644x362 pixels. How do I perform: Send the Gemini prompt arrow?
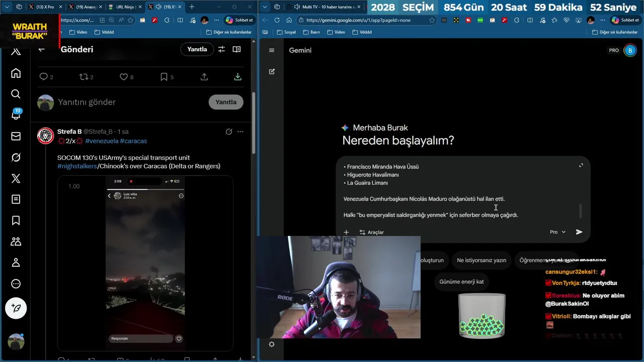coord(579,232)
